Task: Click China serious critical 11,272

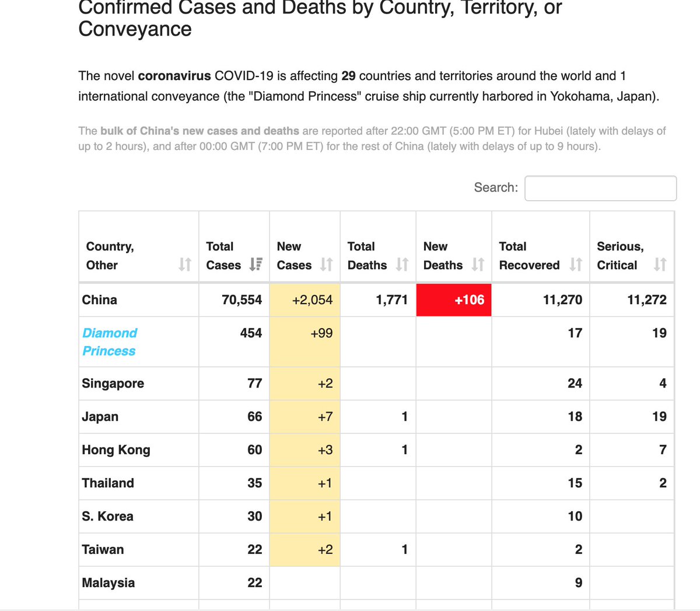Action: [x=647, y=300]
